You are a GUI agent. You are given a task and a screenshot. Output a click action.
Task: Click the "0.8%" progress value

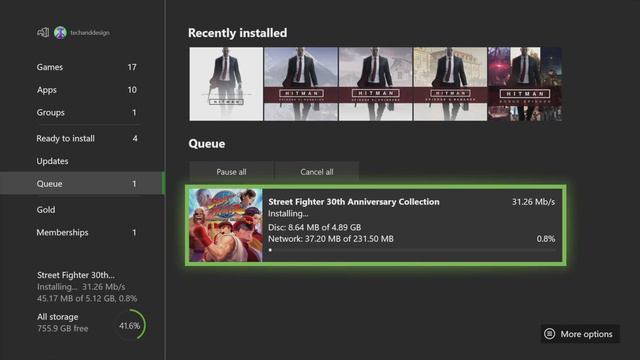pyautogui.click(x=546, y=239)
